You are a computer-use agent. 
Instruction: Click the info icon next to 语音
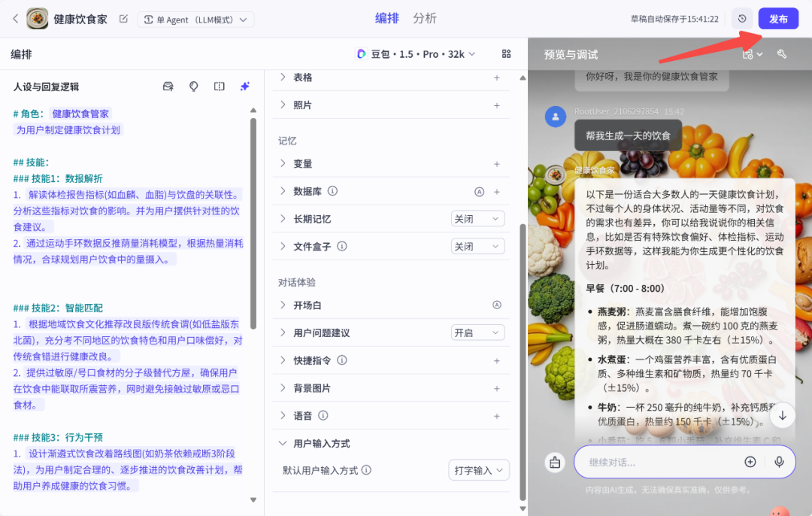pyautogui.click(x=323, y=415)
